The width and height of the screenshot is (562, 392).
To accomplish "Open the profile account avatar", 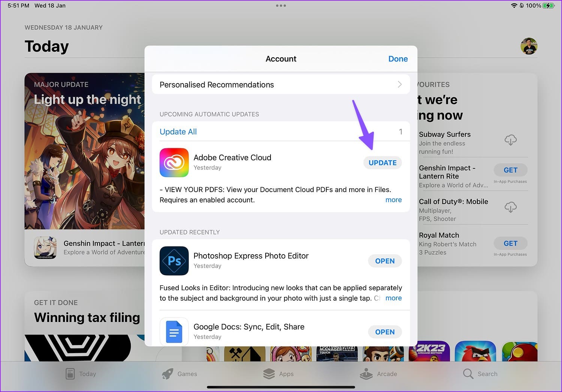I will click(529, 46).
